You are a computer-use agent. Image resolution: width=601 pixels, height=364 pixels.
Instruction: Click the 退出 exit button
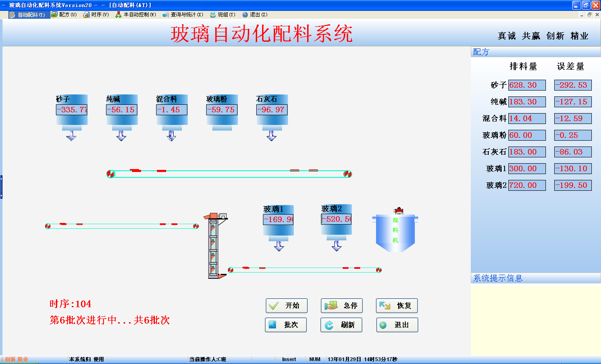(396, 325)
